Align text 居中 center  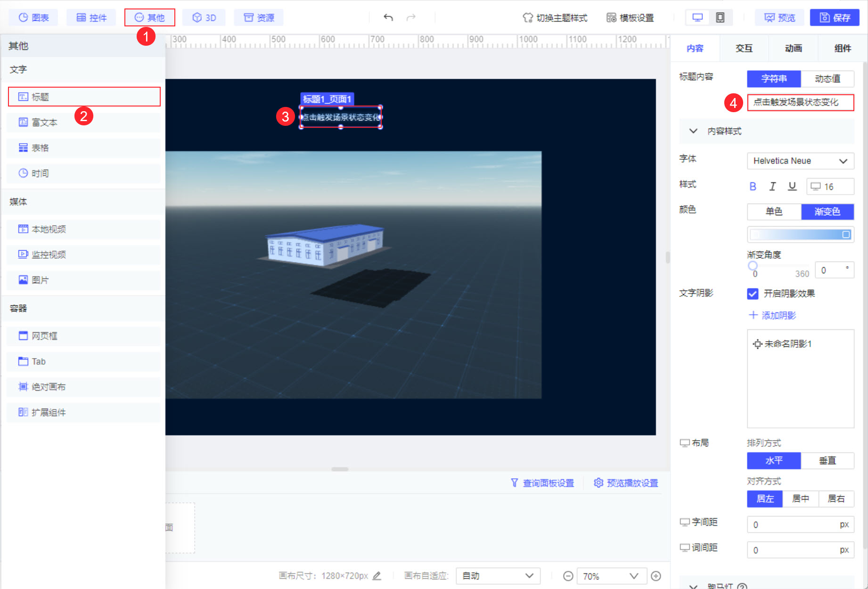tap(801, 499)
